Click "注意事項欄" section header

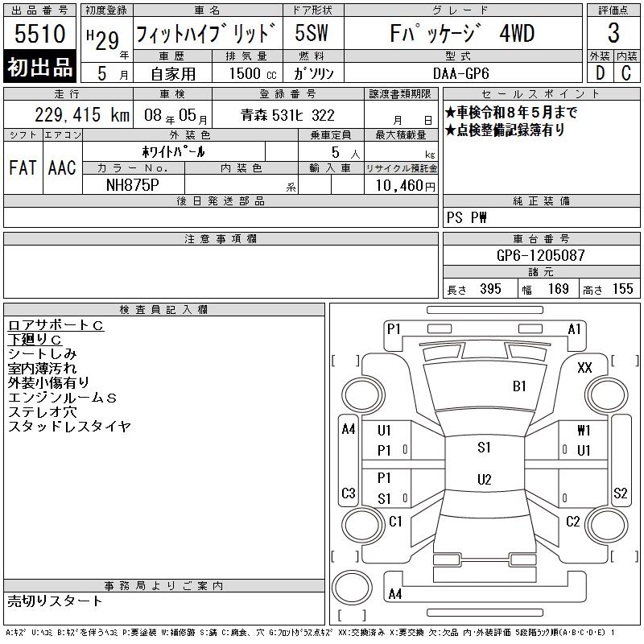(221, 239)
